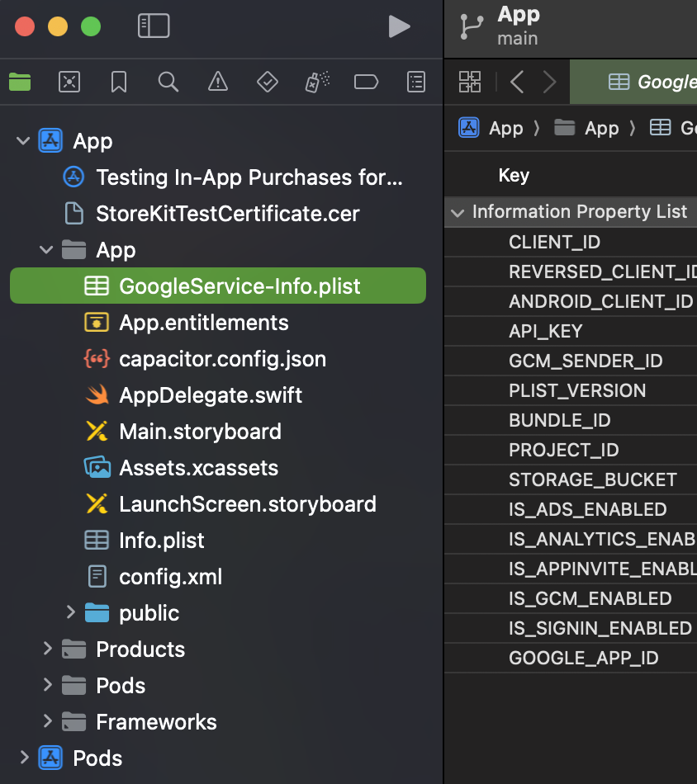This screenshot has width=697, height=784.
Task: Toggle the navigator sidebar visibility
Action: 154,26
